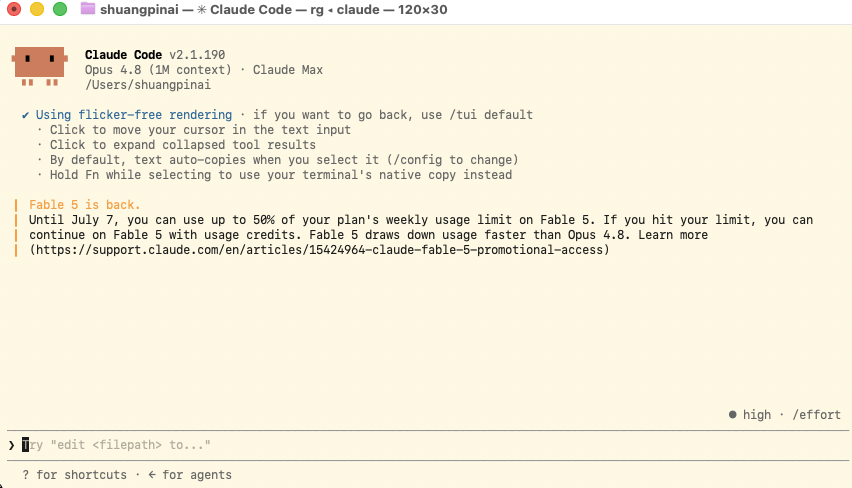Click the "high" effort level text
Image resolution: width=852 pixels, height=488 pixels.
(757, 415)
